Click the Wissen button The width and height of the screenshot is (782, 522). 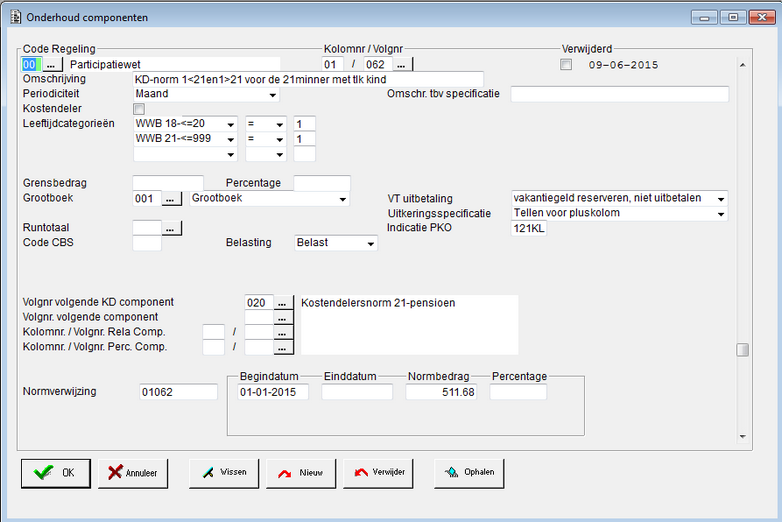click(x=224, y=473)
